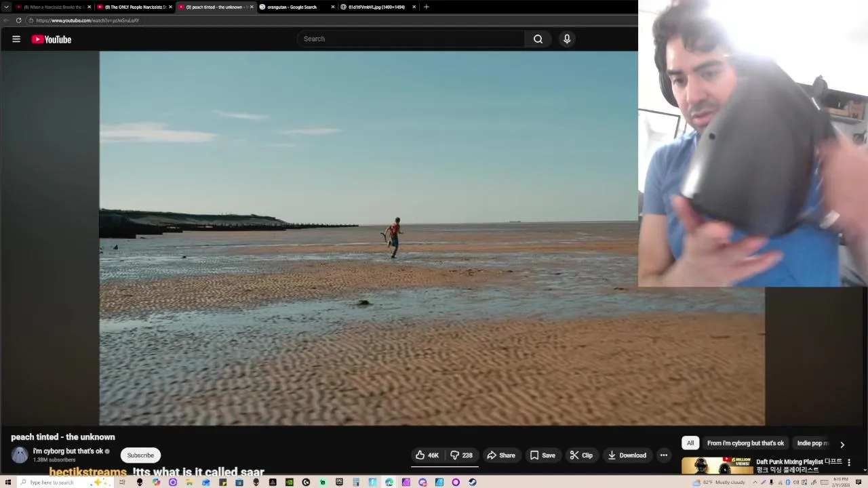
Task: Expand the browser tab list dropdown
Action: (x=6, y=7)
